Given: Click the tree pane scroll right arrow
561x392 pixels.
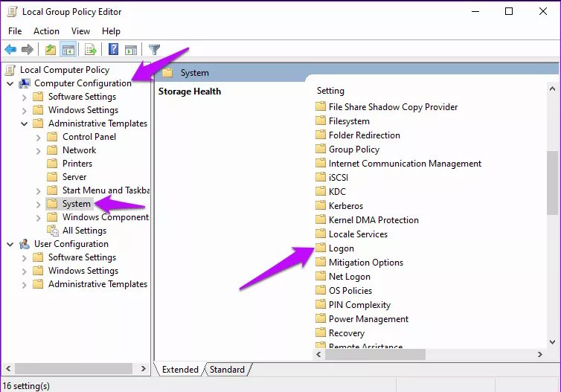Looking at the screenshot, I should point(144,368).
